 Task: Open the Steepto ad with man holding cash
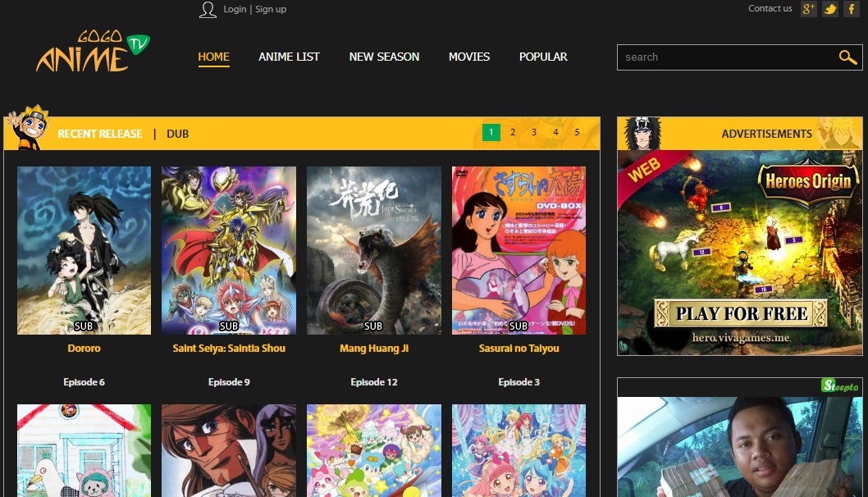pos(739,447)
